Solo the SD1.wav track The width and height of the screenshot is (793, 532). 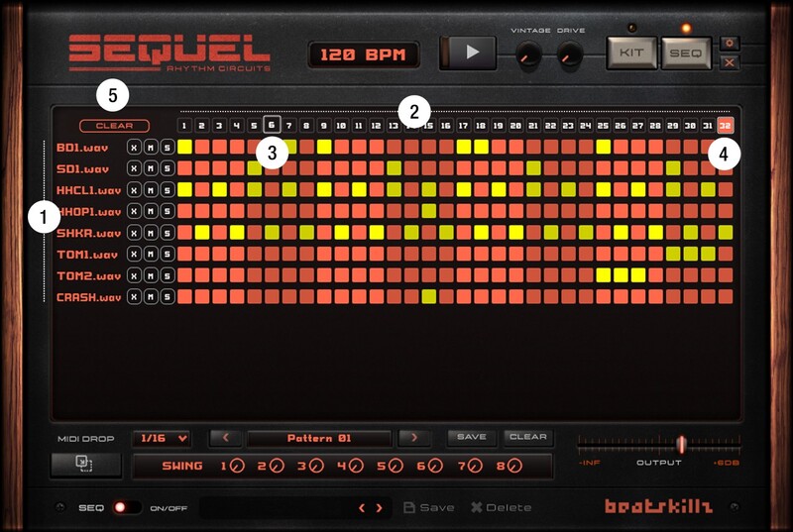[x=168, y=168]
